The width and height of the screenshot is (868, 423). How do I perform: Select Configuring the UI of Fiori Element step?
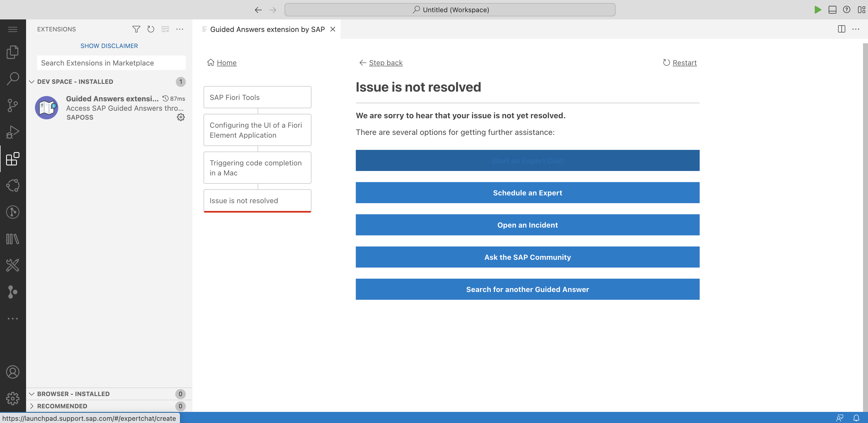pos(257,130)
